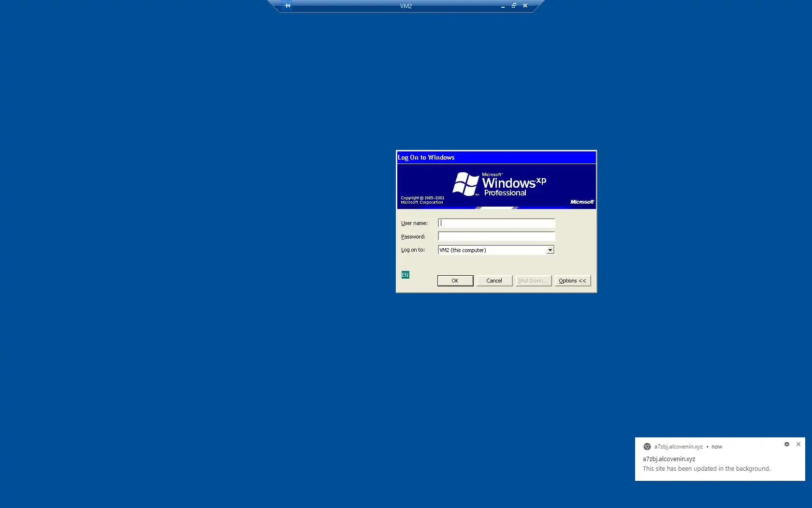
Task: Focus the User name field
Action: 496,223
